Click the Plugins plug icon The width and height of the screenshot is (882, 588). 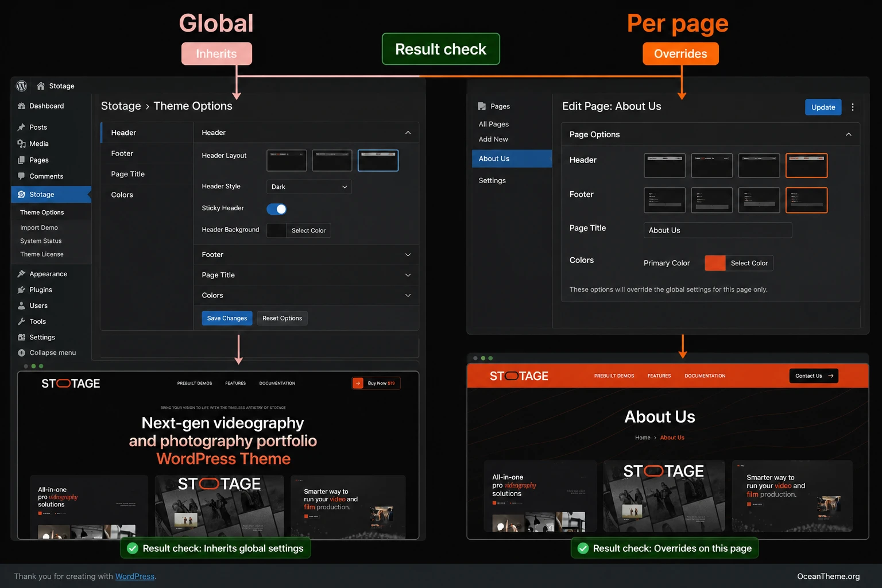click(x=21, y=290)
